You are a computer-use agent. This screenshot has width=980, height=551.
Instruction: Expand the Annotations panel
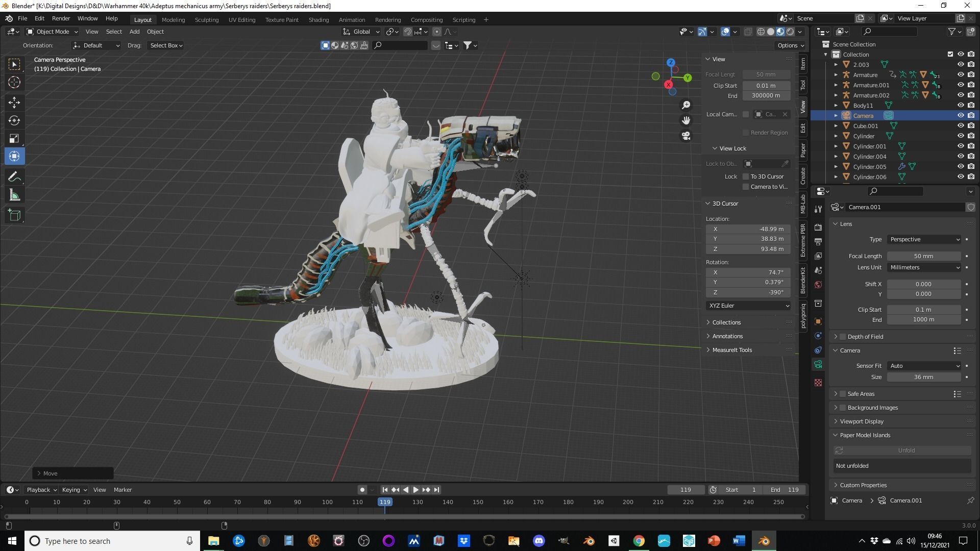click(x=727, y=336)
